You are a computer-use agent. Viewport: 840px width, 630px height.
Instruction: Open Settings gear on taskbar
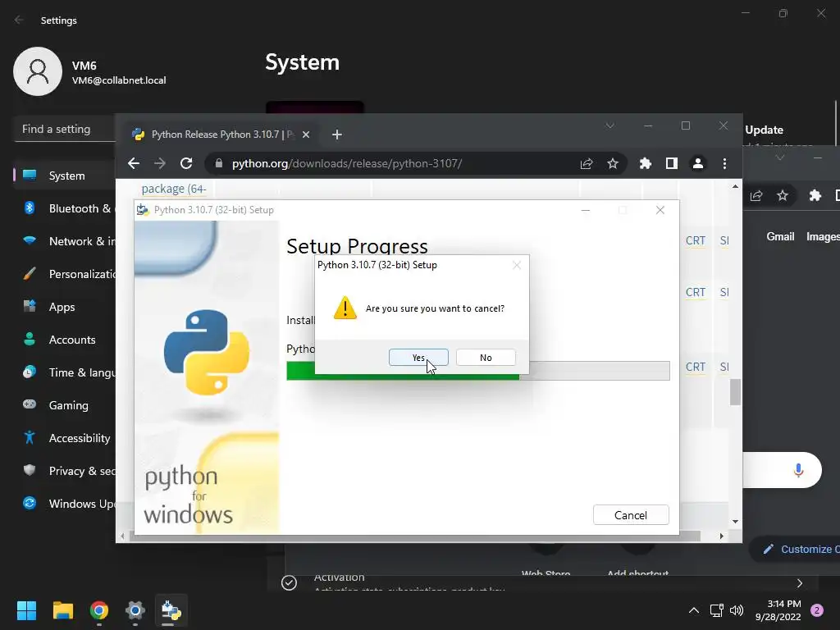pos(135,610)
